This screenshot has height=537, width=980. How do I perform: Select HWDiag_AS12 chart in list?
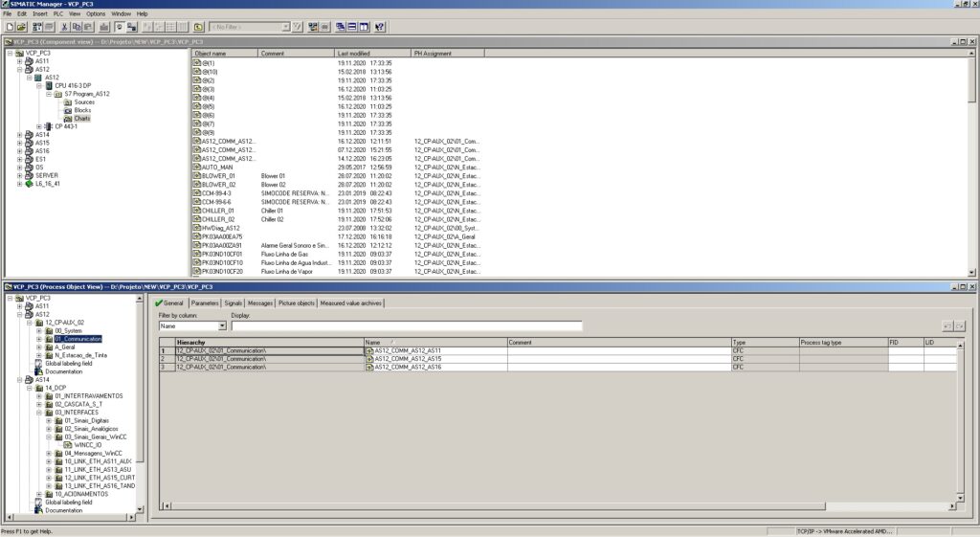pos(220,228)
